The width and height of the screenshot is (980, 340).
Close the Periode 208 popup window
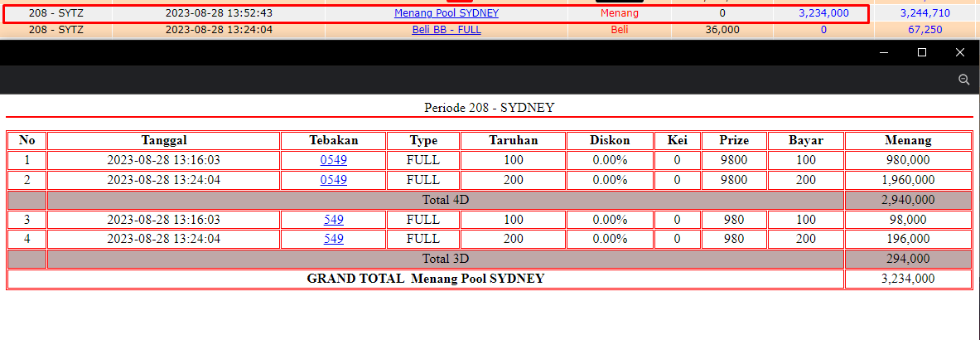pos(960,52)
